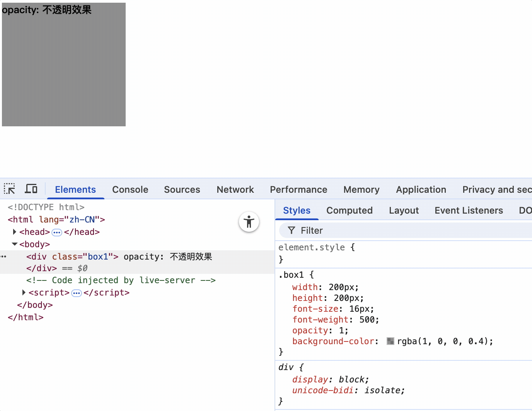Image resolution: width=532 pixels, height=411 pixels.
Task: Activate the inspect element picker icon
Action: (9, 189)
